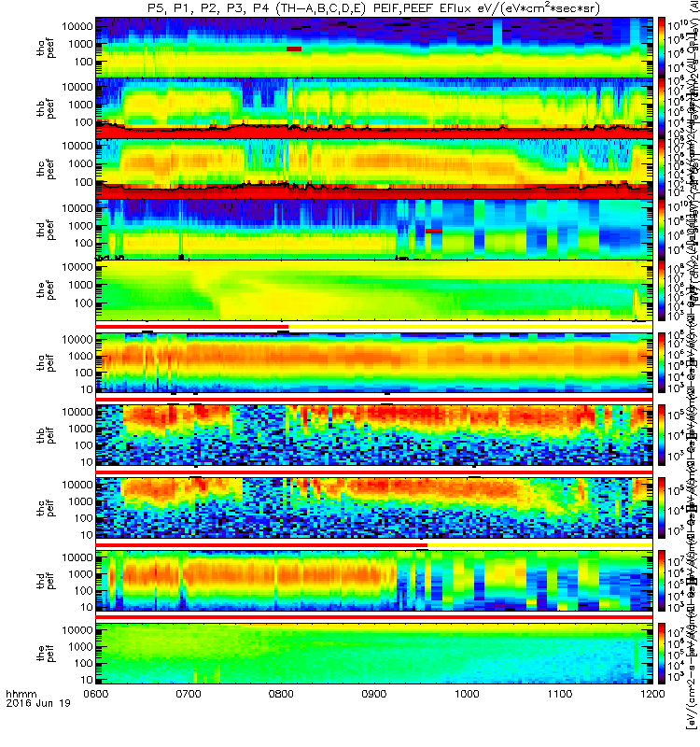Click inside the thd peef spectrogram panel
Viewport: 700px width, 747px height.
[374, 229]
